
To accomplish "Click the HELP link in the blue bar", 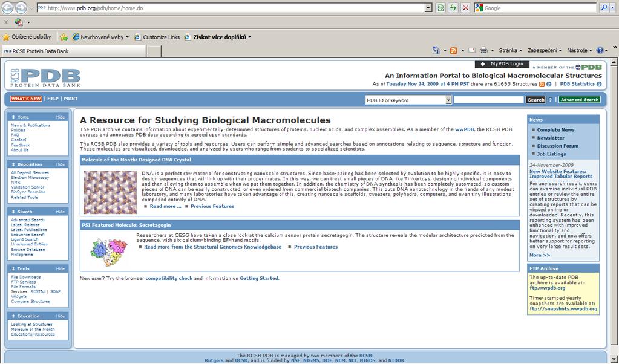I will pos(53,99).
